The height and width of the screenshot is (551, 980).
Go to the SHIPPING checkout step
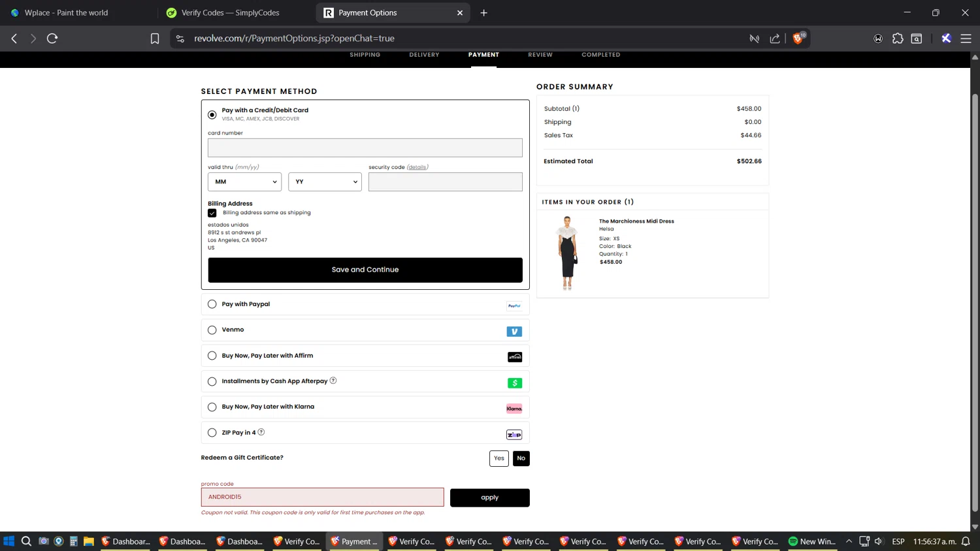point(365,55)
